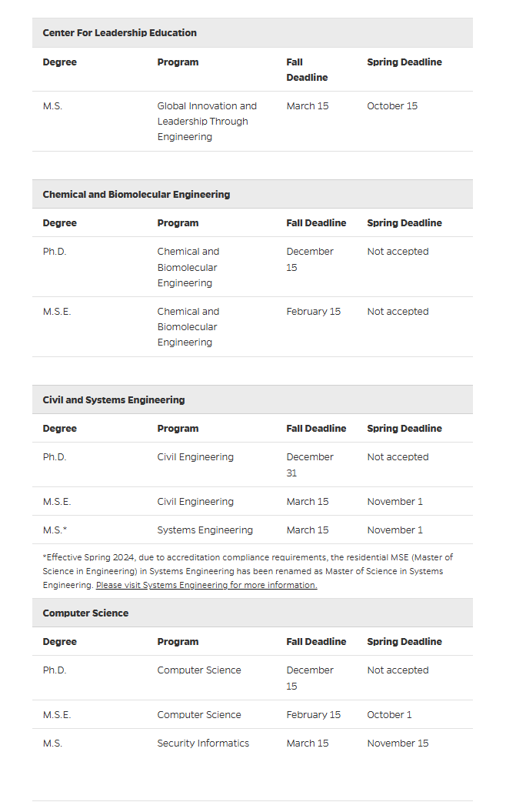Select the Civil and Systems Engineering heading

coord(114,400)
